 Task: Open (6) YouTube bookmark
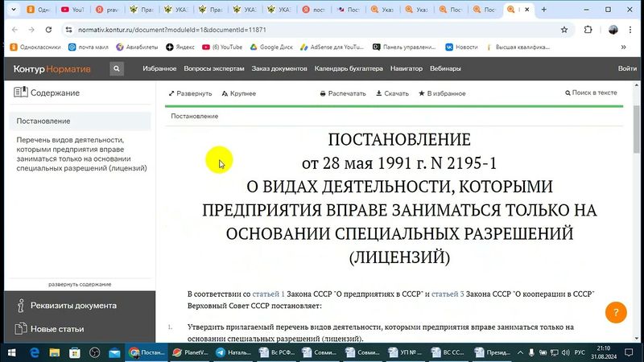click(222, 47)
